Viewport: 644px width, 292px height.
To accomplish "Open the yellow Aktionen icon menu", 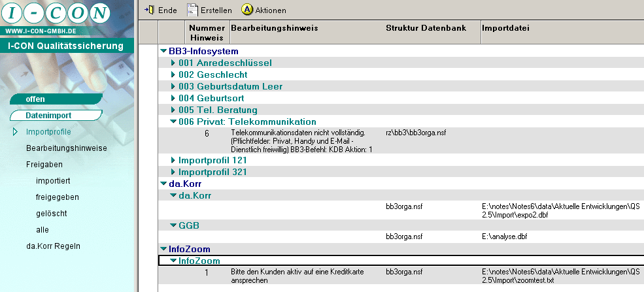I will (x=246, y=10).
